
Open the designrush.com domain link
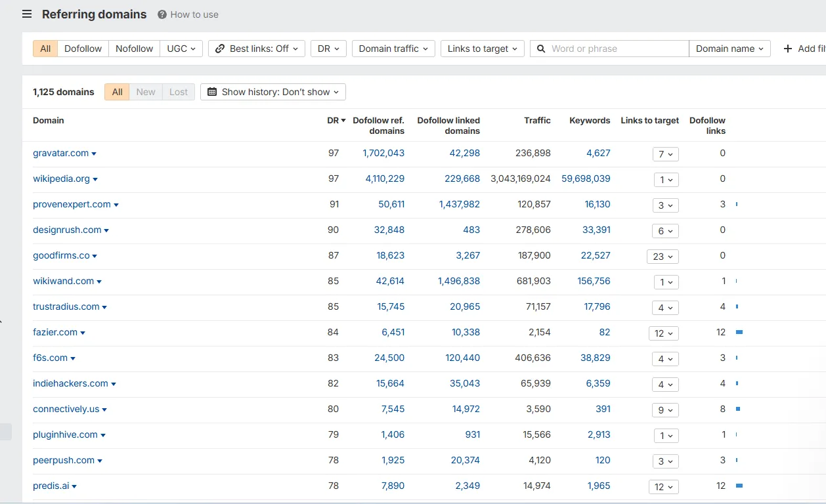click(67, 230)
